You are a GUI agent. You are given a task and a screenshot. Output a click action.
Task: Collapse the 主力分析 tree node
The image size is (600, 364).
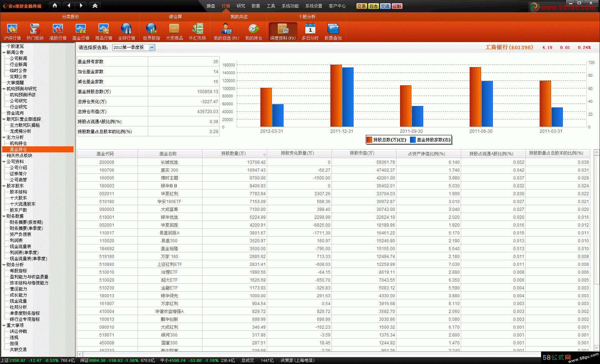[4, 137]
